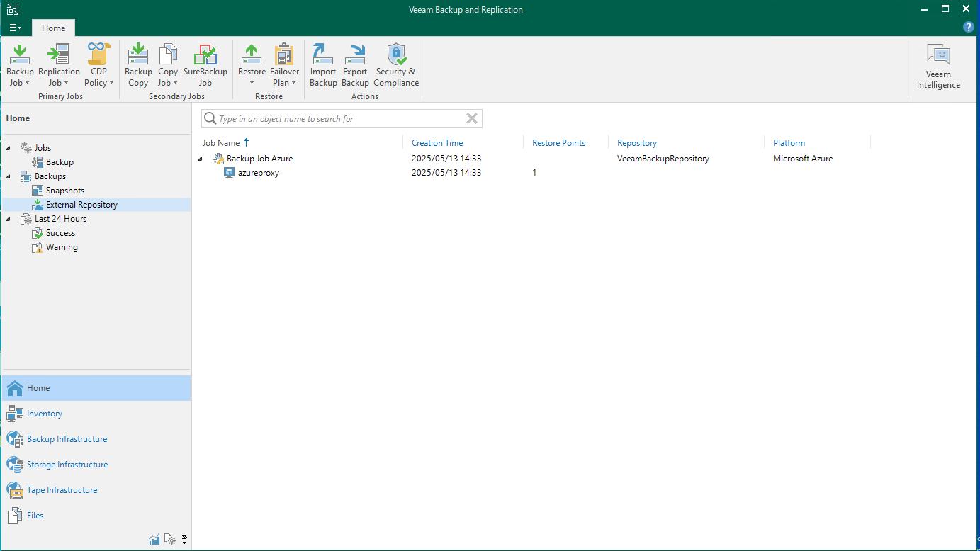Select Last 24 Hours node

tap(60, 219)
